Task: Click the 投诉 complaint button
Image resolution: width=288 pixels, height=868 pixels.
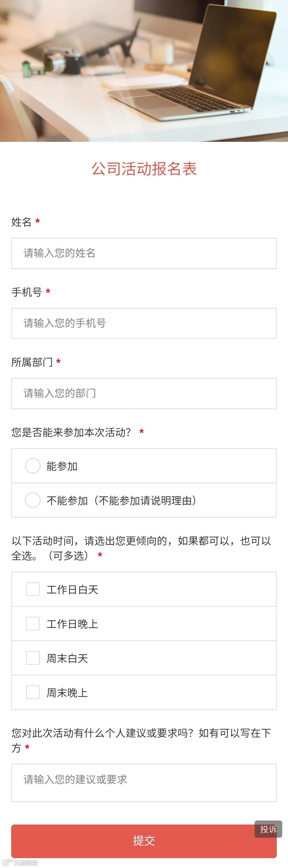Action: (x=268, y=829)
